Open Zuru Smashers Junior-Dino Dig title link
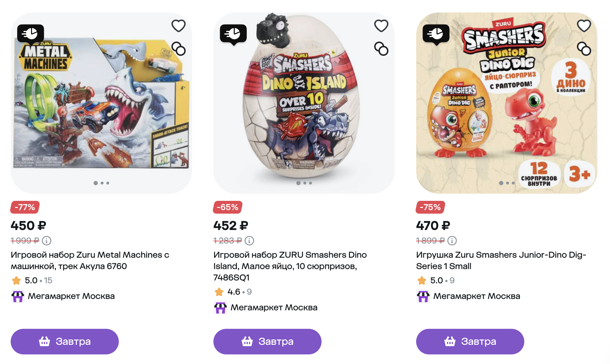Viewport: 610px width, 364px height. 501,261
